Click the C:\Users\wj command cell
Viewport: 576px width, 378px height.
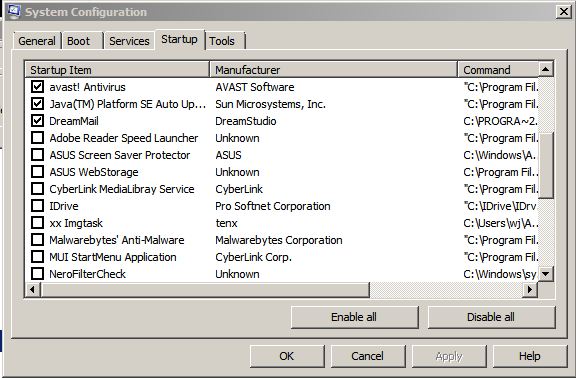(x=500, y=223)
